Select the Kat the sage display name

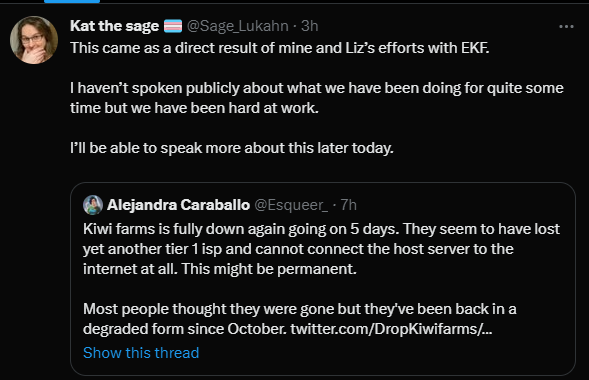pos(115,26)
